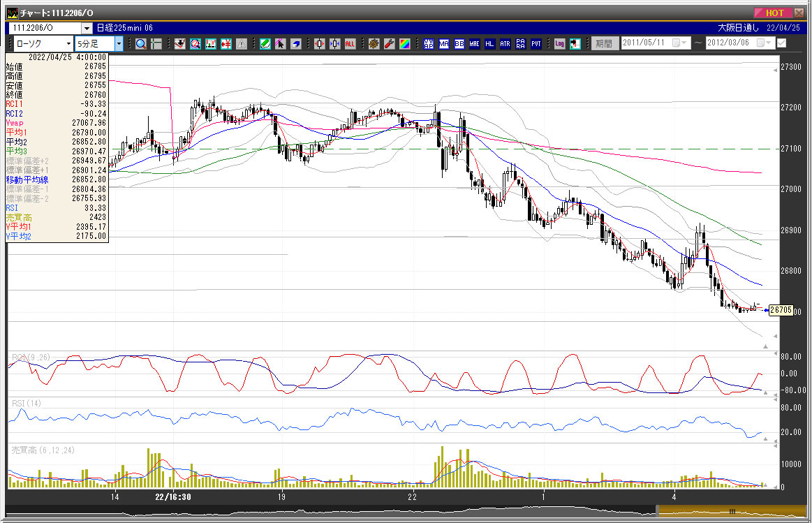Click the start date field 2011/05/11
Screen dimensions: 812x523
tap(655, 43)
